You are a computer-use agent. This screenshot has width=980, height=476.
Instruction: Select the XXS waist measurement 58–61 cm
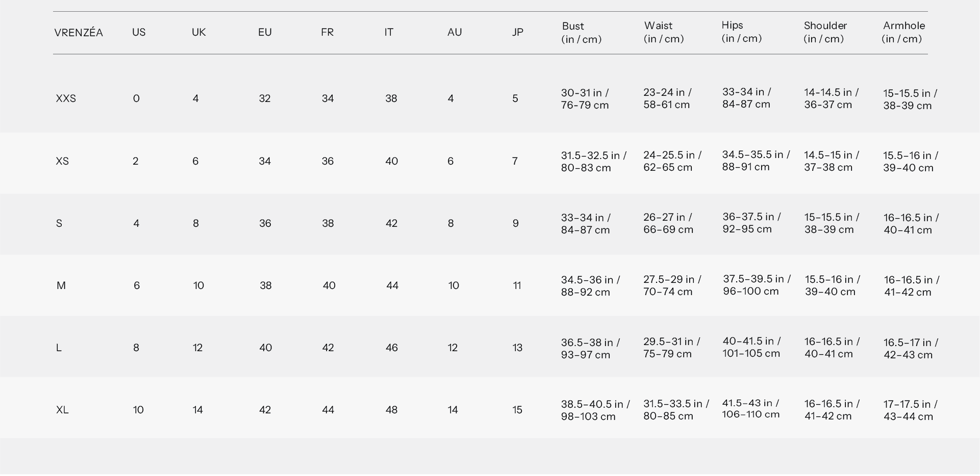(x=666, y=104)
